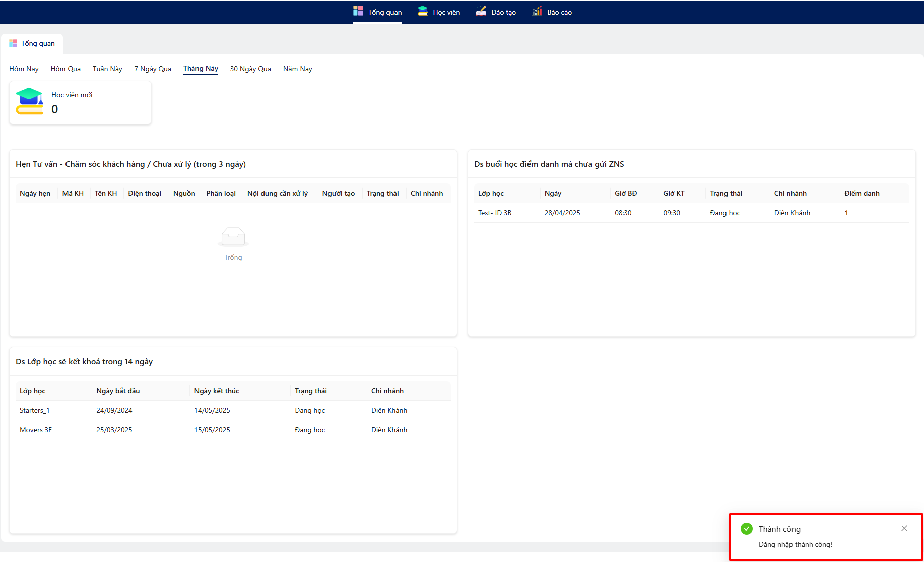The image size is (924, 562).
Task: Click the Học viên mới summary card label
Action: 72,95
